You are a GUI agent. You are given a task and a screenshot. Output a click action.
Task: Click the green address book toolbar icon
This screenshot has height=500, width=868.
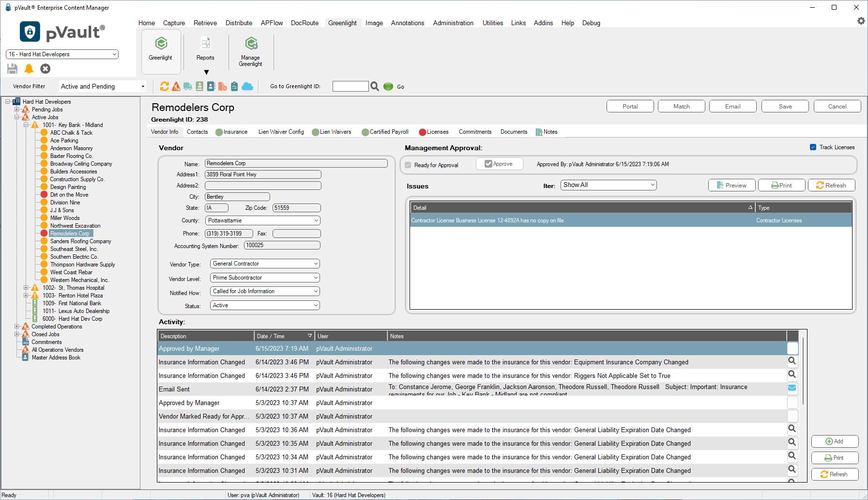[199, 86]
